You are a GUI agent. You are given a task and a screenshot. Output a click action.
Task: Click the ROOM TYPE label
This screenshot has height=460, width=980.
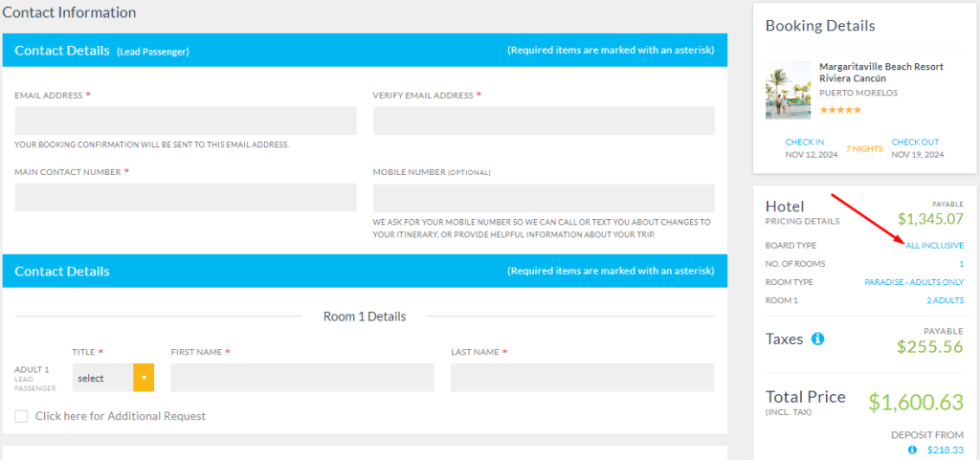coord(790,282)
